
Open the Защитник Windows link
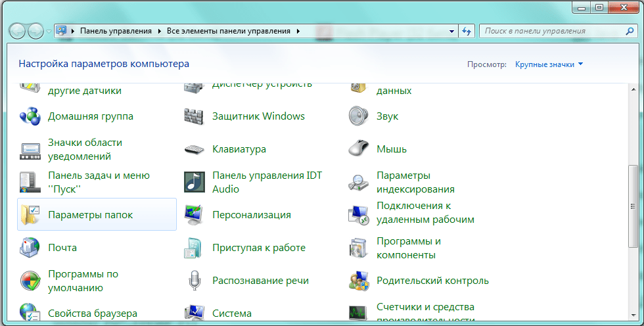click(258, 116)
